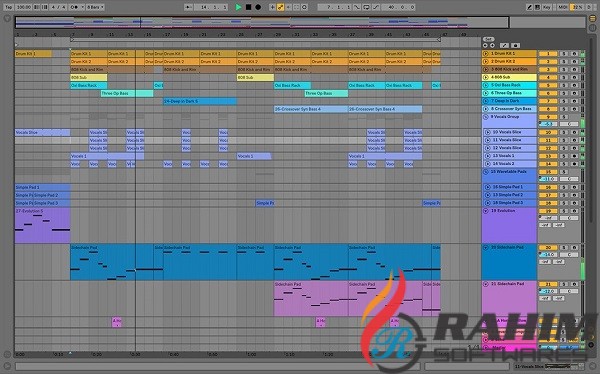Click the 32% CPU load meter

click(x=577, y=7)
